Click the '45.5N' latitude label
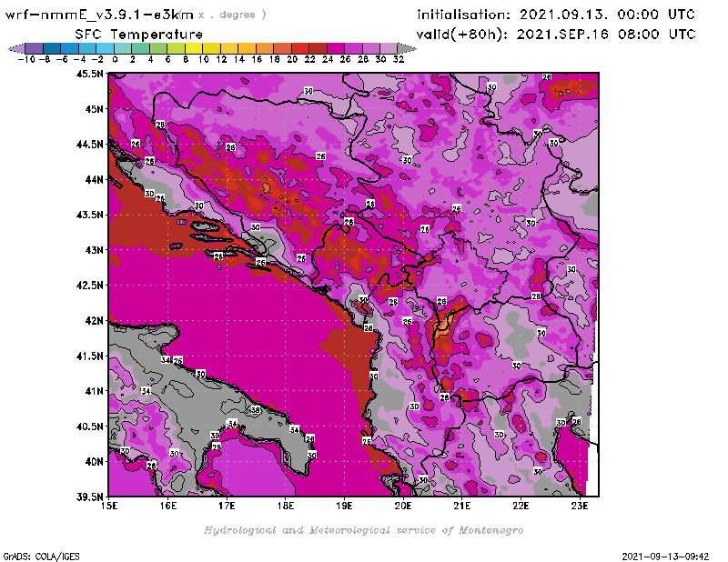728x562 pixels. 89,74
